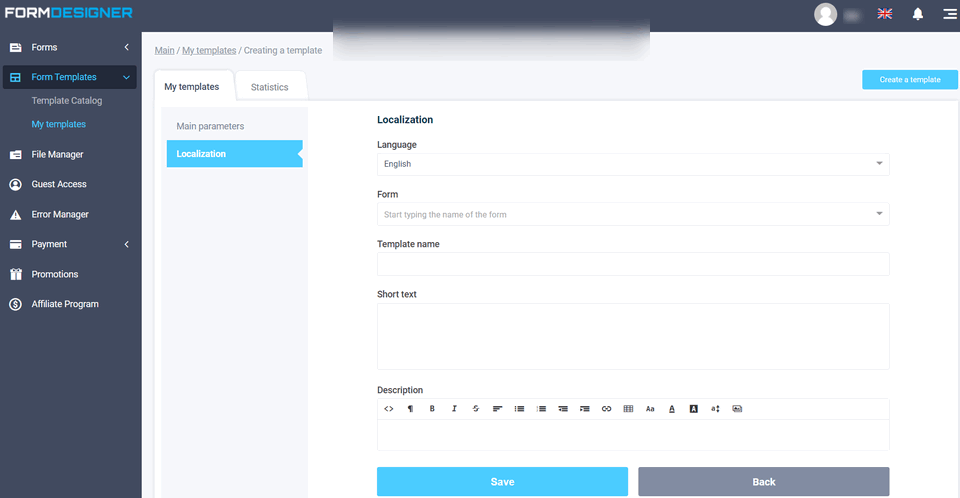Pick text color with underlined A icon

[672, 409]
